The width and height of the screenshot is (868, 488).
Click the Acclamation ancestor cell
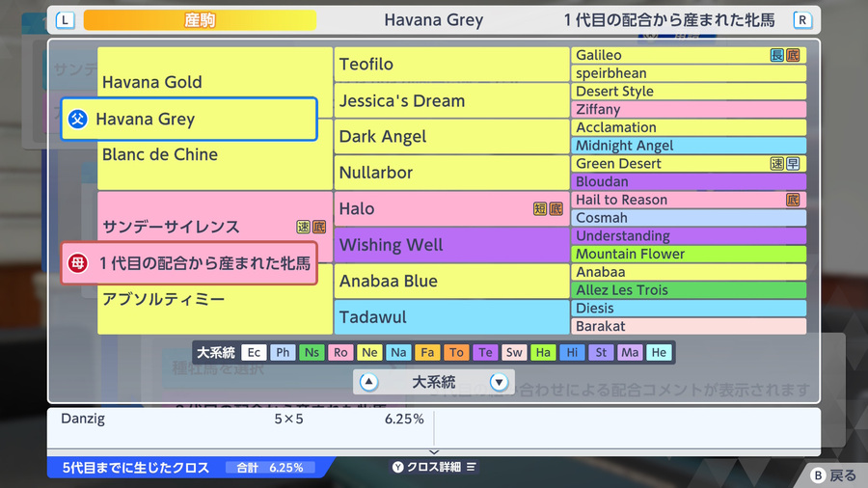pos(689,128)
